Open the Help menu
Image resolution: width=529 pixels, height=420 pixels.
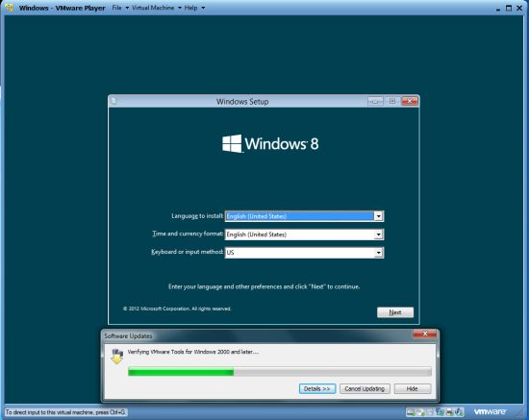[x=194, y=8]
